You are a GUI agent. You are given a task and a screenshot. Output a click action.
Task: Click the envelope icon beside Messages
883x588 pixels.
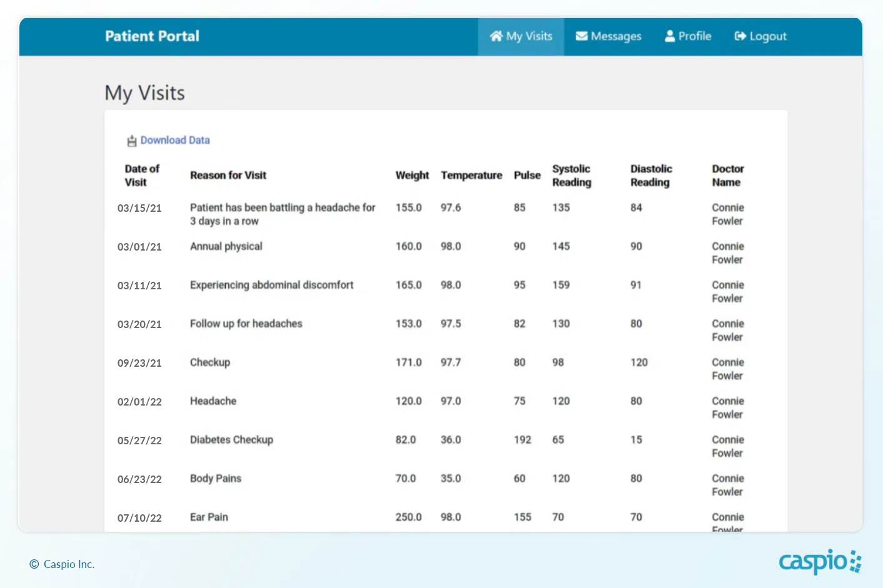[x=581, y=36]
